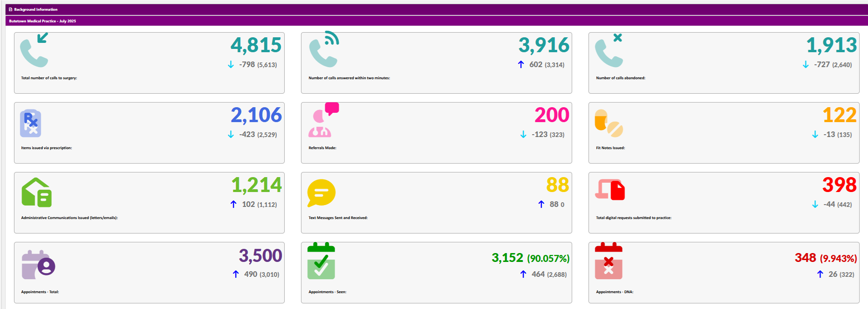This screenshot has height=309, width=868.
Task: Click the purple total appointments calendar icon
Action: pyautogui.click(x=38, y=265)
